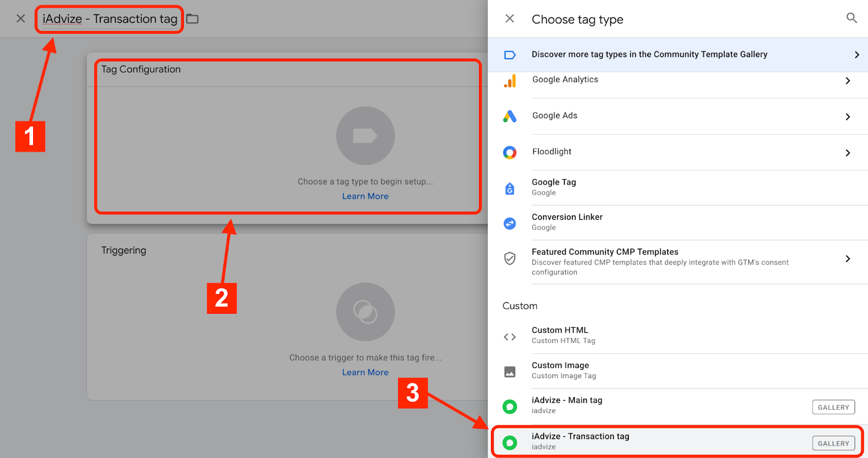Click the Google Analytics bar chart icon

(x=510, y=81)
